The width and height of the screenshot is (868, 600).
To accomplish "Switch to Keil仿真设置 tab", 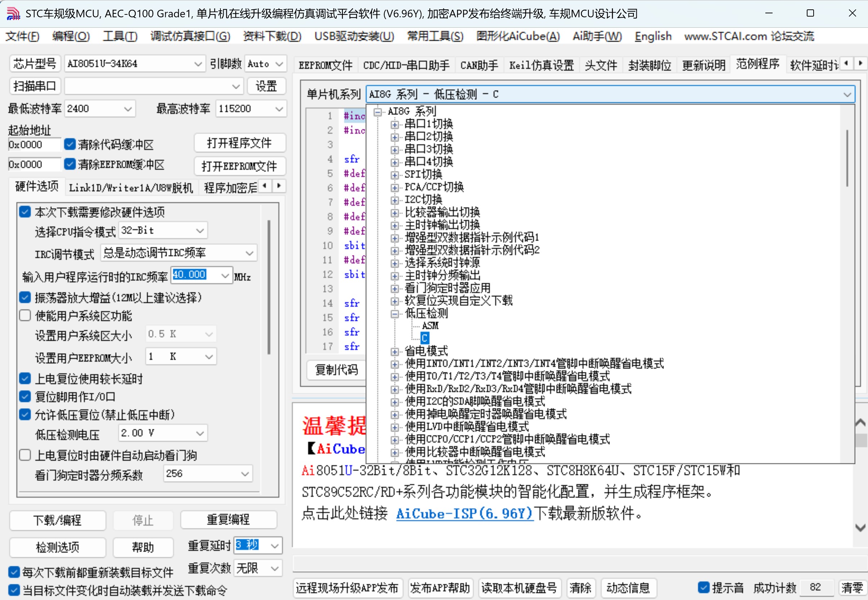I will tap(541, 66).
